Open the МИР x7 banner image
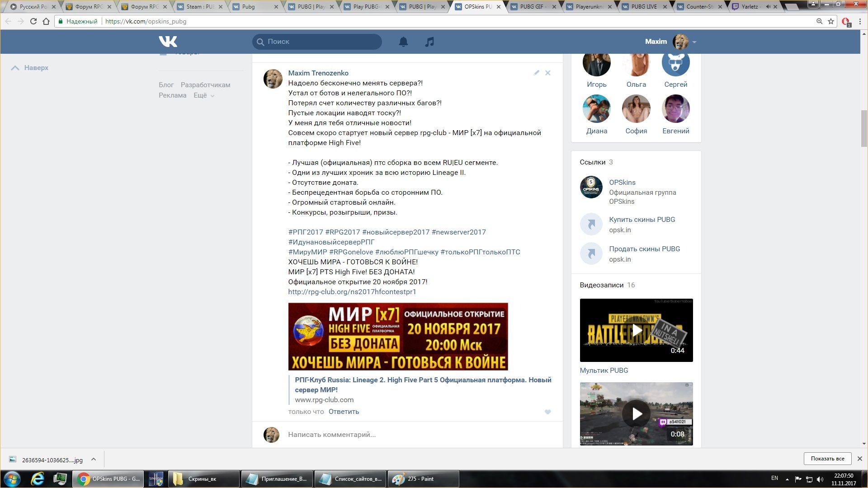Image resolution: width=868 pixels, height=488 pixels. point(398,337)
